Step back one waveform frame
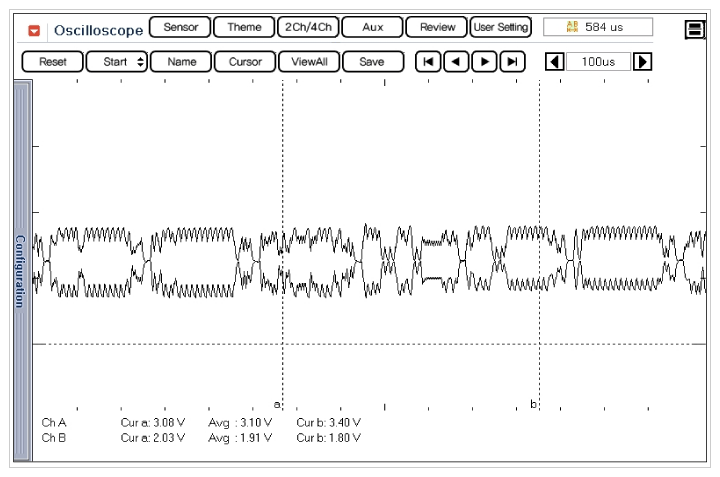The image size is (720, 477). pyautogui.click(x=456, y=62)
